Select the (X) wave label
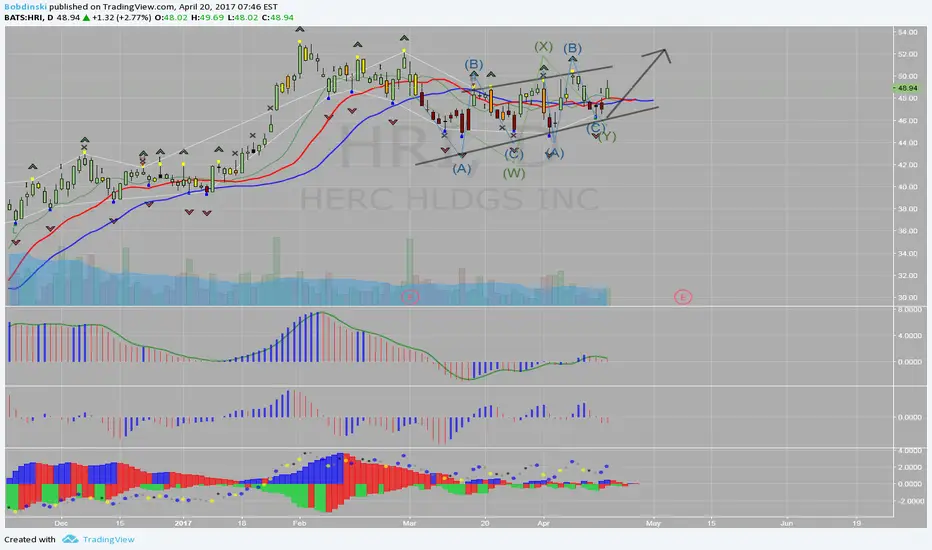 click(543, 46)
